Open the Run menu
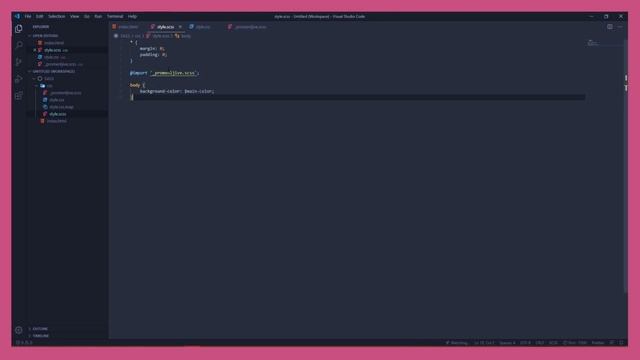The height and width of the screenshot is (360, 640). (x=98, y=16)
